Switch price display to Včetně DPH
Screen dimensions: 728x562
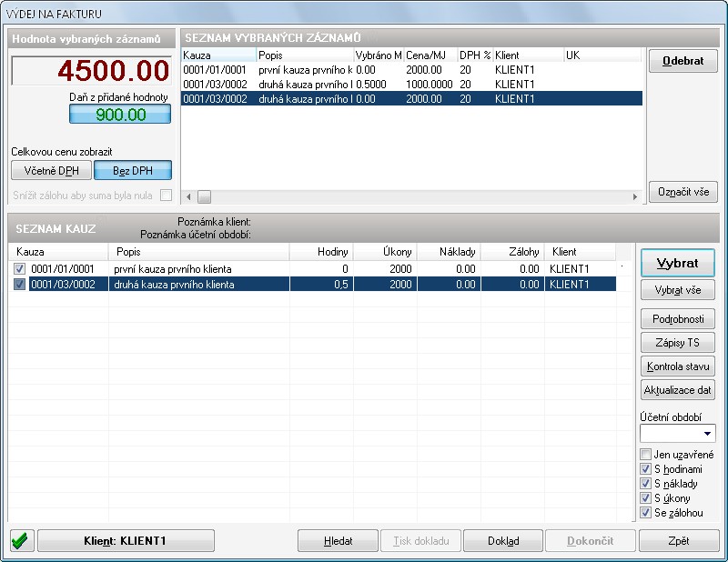pyautogui.click(x=52, y=170)
